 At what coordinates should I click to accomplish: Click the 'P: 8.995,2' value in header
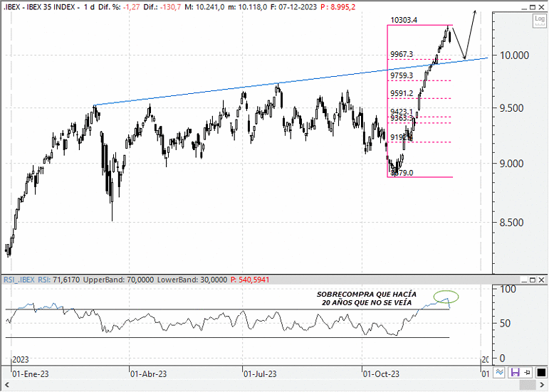[x=338, y=7]
